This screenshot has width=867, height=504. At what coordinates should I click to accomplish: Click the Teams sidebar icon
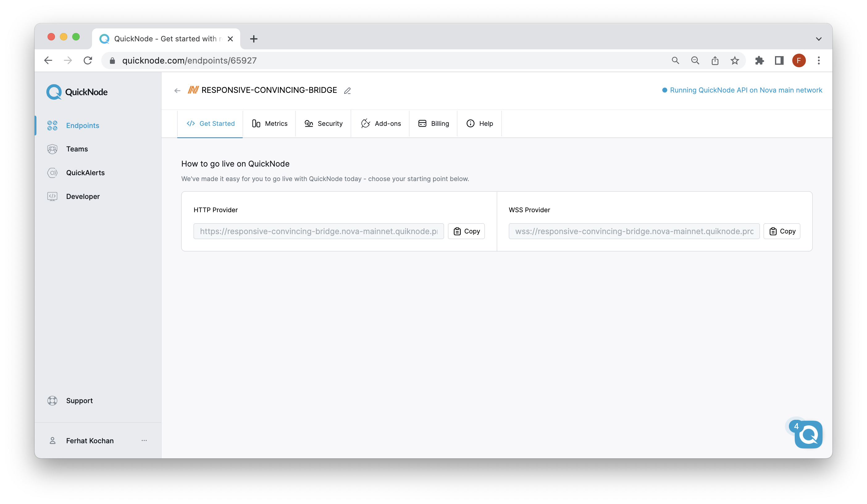tap(53, 149)
